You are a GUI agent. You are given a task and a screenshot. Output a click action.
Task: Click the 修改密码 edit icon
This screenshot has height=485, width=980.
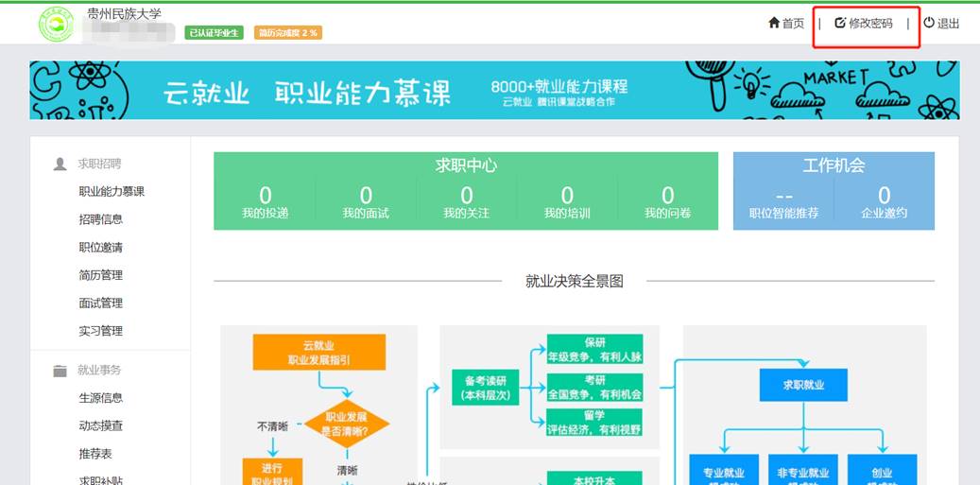click(x=839, y=23)
